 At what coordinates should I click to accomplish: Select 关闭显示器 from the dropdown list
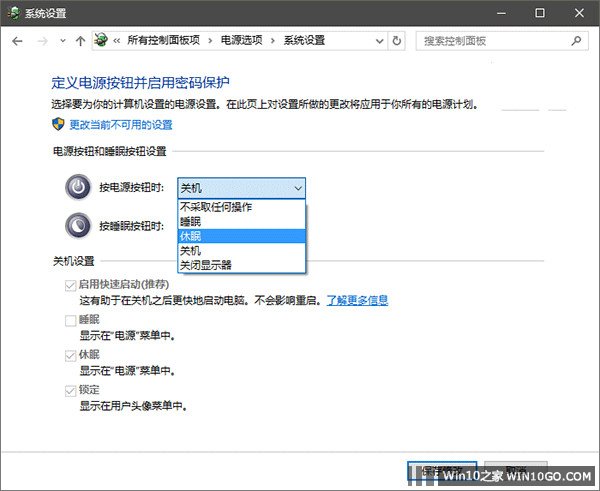tap(241, 265)
